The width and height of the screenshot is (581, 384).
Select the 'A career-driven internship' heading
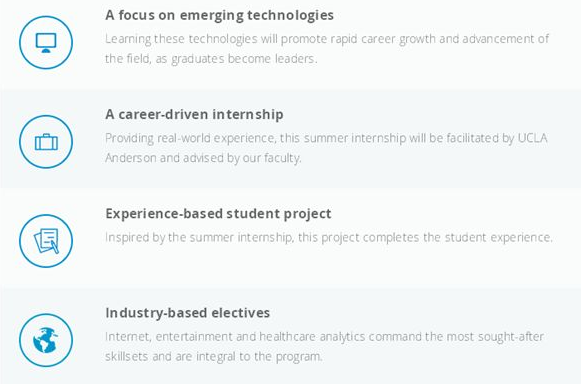pyautogui.click(x=194, y=114)
